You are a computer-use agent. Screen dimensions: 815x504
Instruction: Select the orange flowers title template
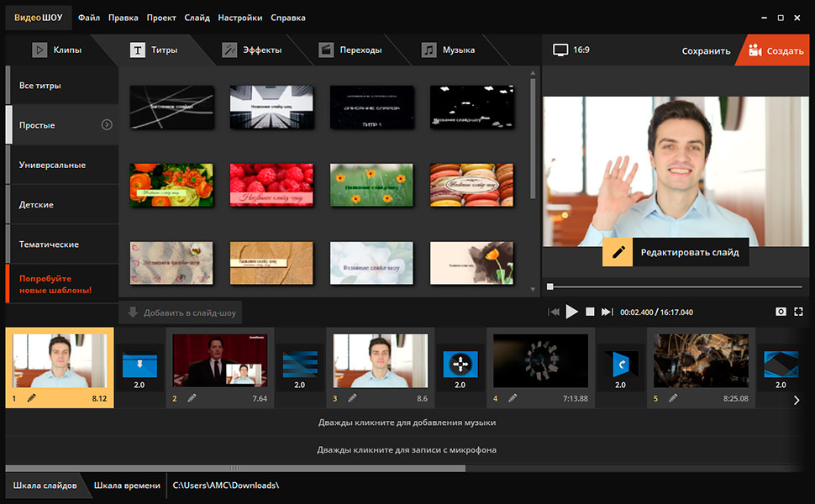[171, 185]
